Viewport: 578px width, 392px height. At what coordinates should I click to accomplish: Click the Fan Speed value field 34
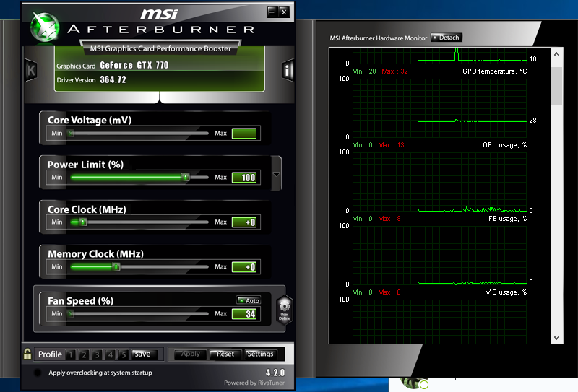pyautogui.click(x=244, y=314)
